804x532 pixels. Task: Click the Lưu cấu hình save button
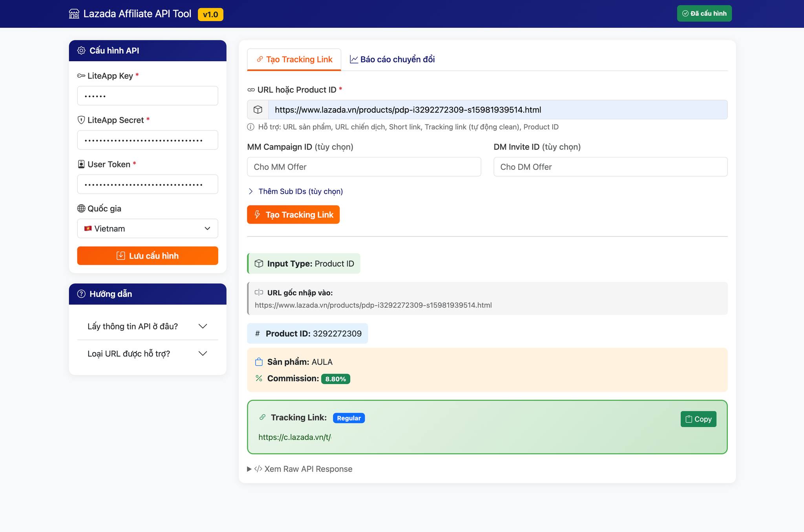148,256
